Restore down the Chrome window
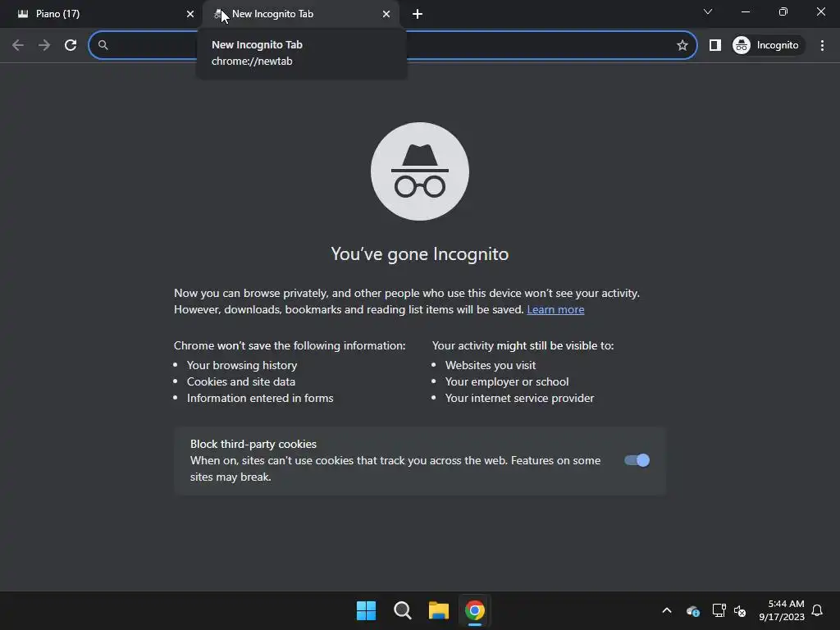Image resolution: width=840 pixels, height=630 pixels. point(783,11)
